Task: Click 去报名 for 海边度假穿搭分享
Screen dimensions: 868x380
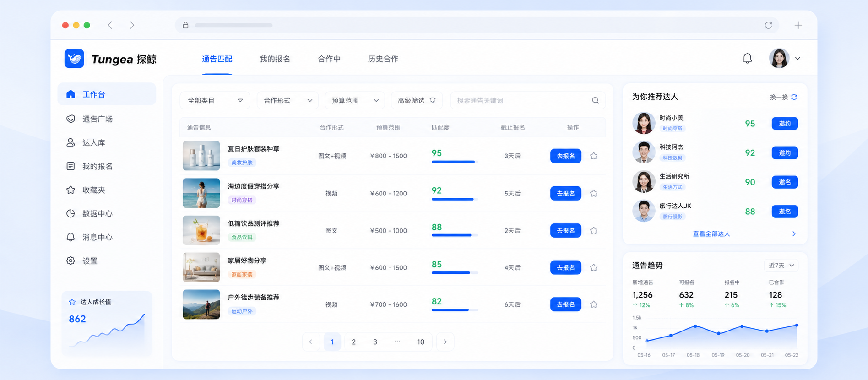Action: 566,193
